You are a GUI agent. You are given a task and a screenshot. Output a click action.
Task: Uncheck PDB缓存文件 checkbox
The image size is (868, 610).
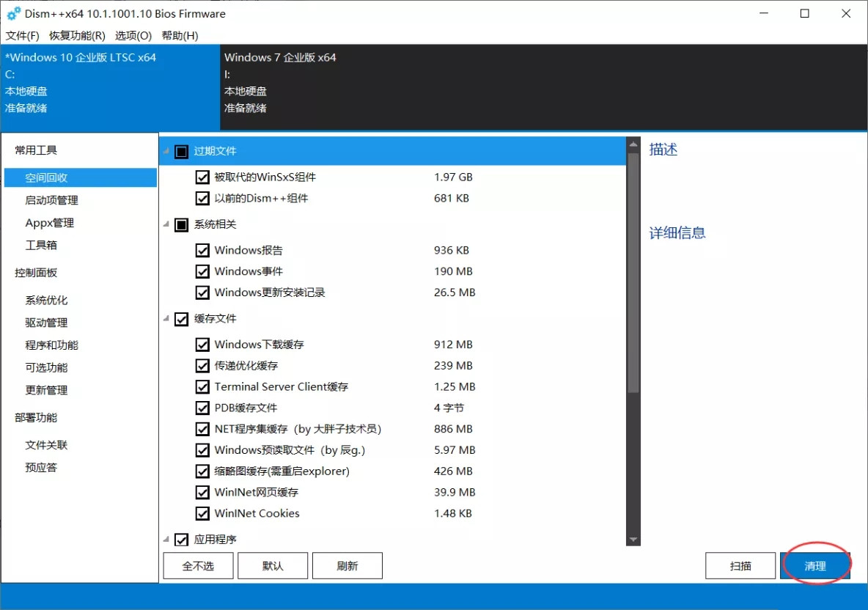202,408
